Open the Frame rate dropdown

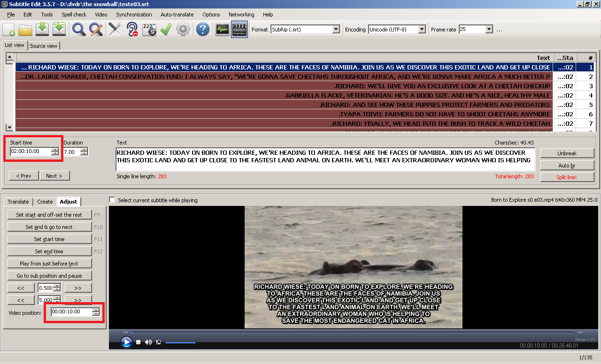[x=489, y=30]
